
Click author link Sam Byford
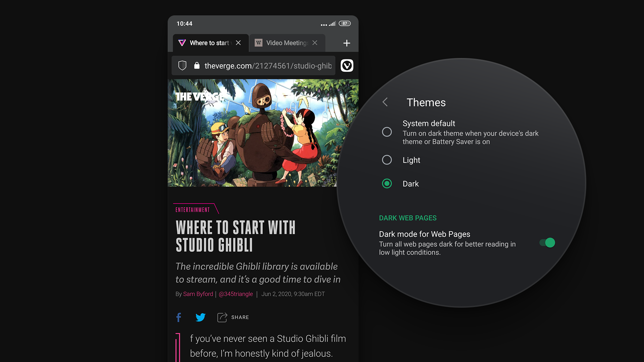197,294
